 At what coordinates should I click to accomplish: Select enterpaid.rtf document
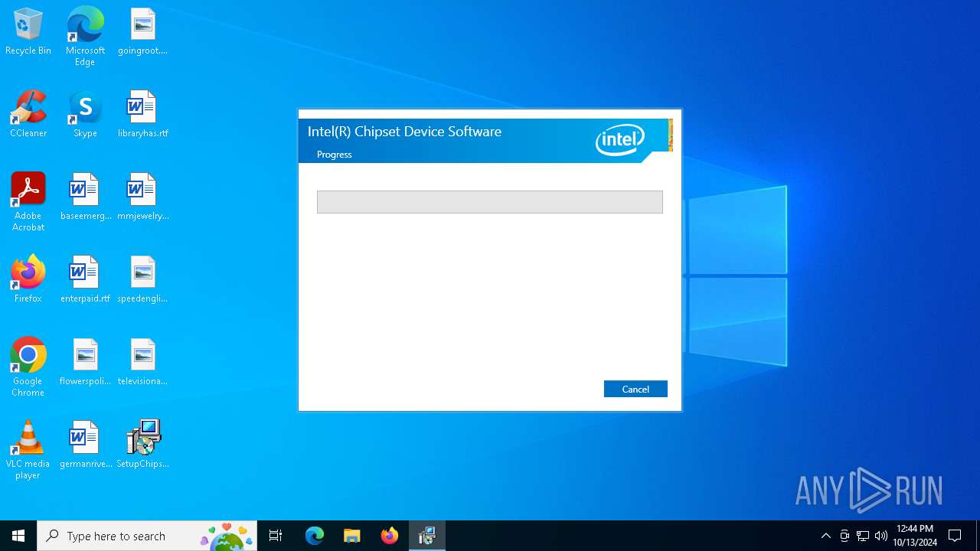pyautogui.click(x=85, y=280)
